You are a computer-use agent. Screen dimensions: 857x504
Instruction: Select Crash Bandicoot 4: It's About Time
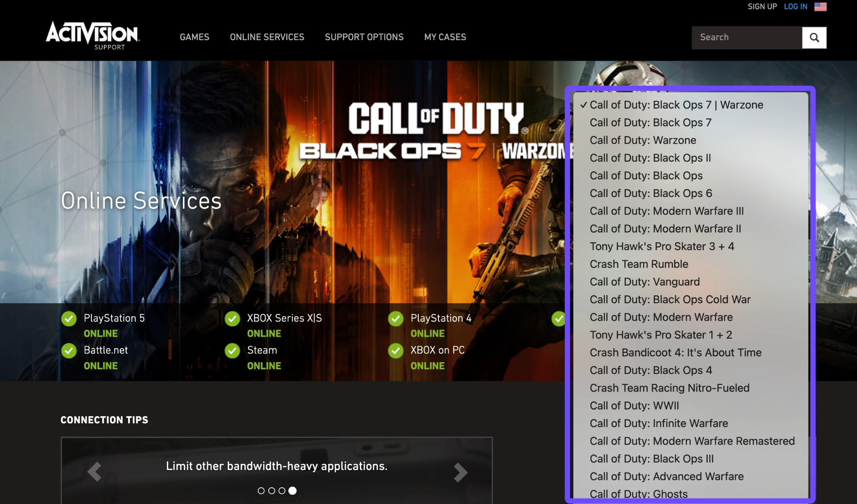[x=691, y=353]
